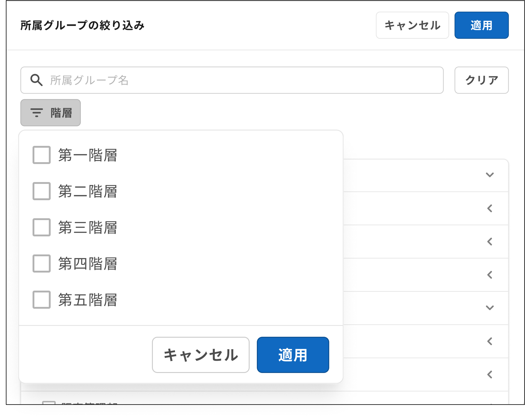Collapse the lower expanded group with down chevron
The width and height of the screenshot is (525, 420).
tap(489, 308)
